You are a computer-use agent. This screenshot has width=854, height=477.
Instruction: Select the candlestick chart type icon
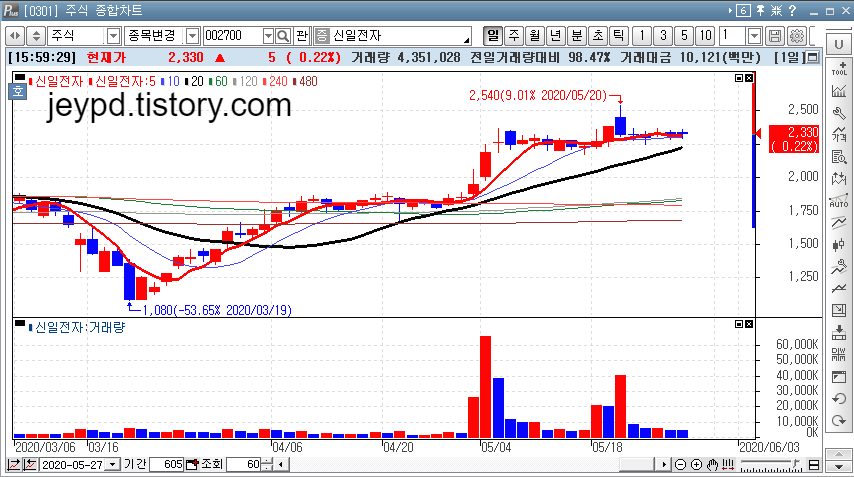coord(839,244)
